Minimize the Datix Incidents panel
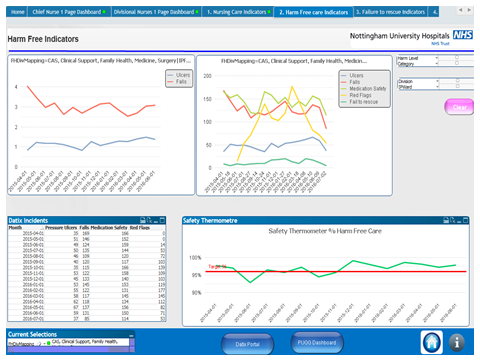The image size is (480, 360). click(156, 221)
